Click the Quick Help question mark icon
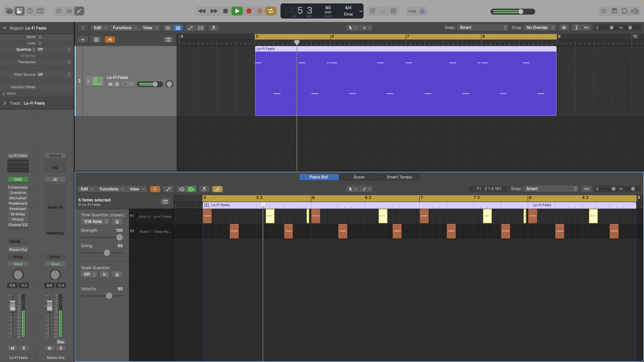This screenshot has height=362, width=644. [30, 11]
